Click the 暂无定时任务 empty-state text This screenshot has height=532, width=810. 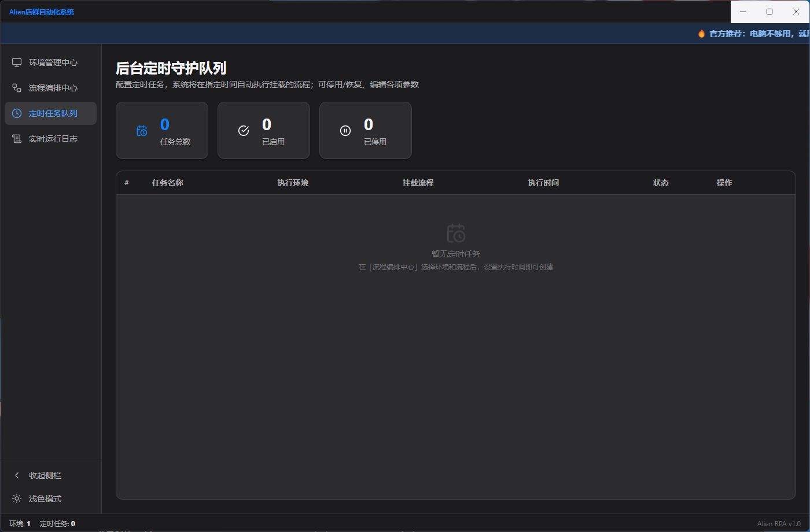point(456,254)
